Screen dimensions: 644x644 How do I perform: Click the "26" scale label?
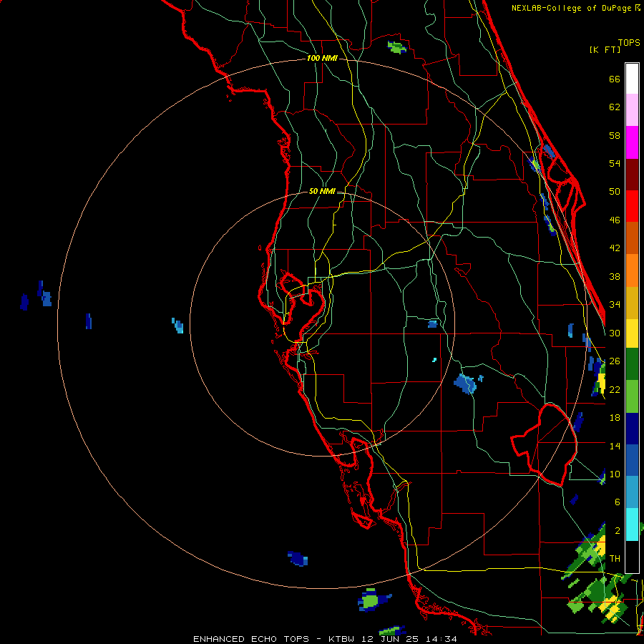(615, 361)
